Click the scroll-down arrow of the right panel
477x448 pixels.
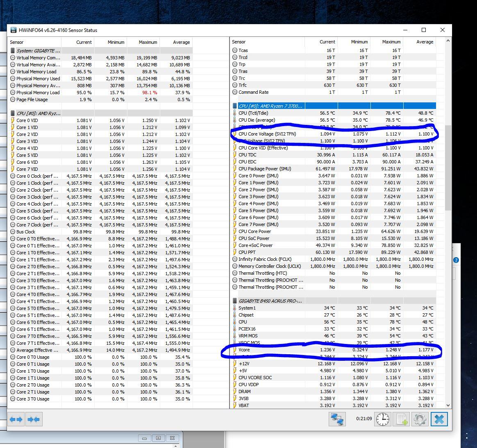pos(448,405)
